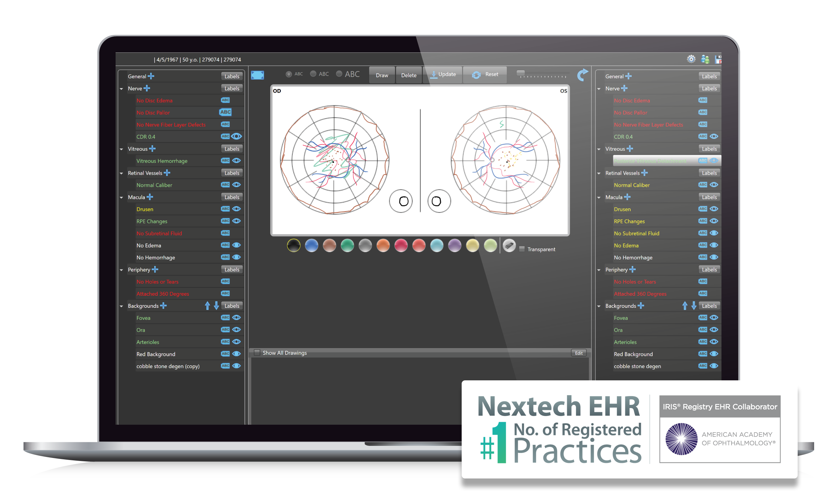
Task: Select the black color swatch
Action: 294,246
